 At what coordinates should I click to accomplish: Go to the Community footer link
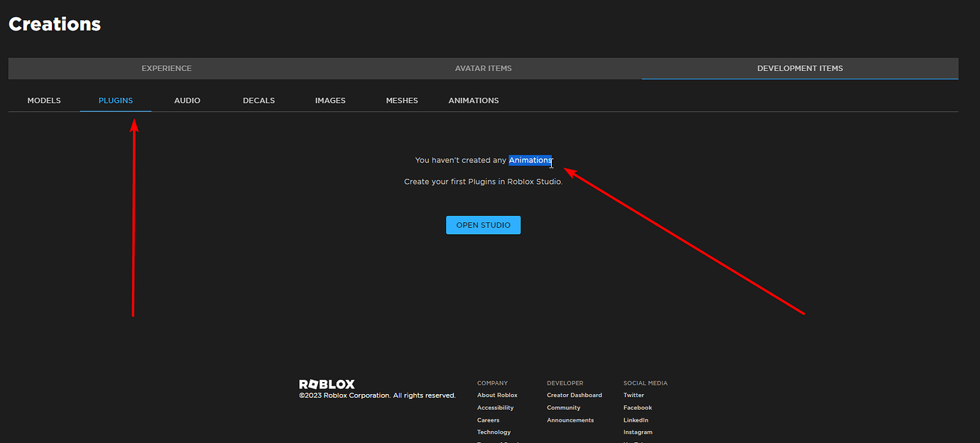click(564, 408)
